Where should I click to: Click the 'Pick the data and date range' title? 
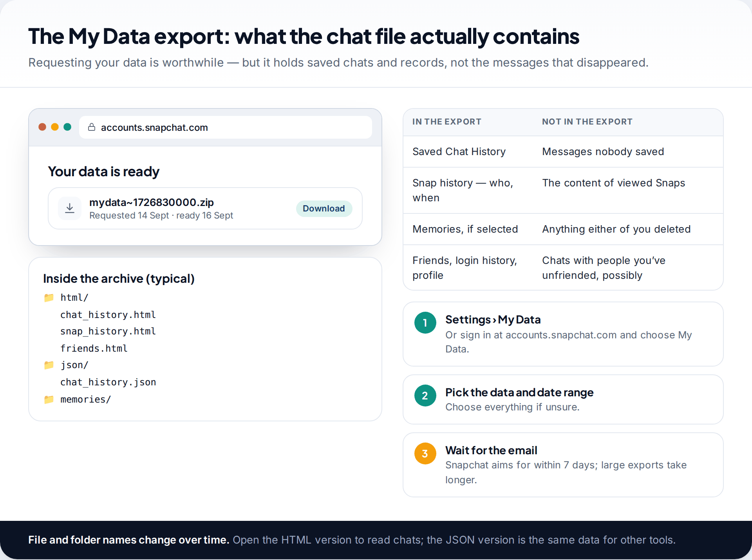[519, 392]
